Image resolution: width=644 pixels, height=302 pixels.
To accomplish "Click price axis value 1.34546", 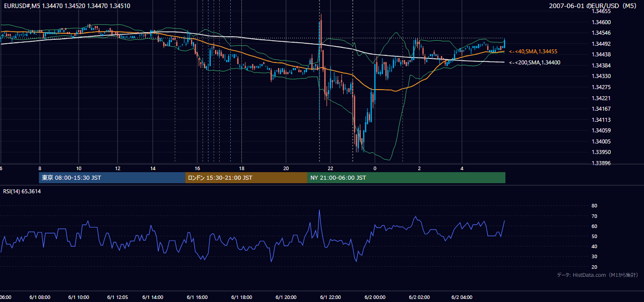I will coord(601,33).
